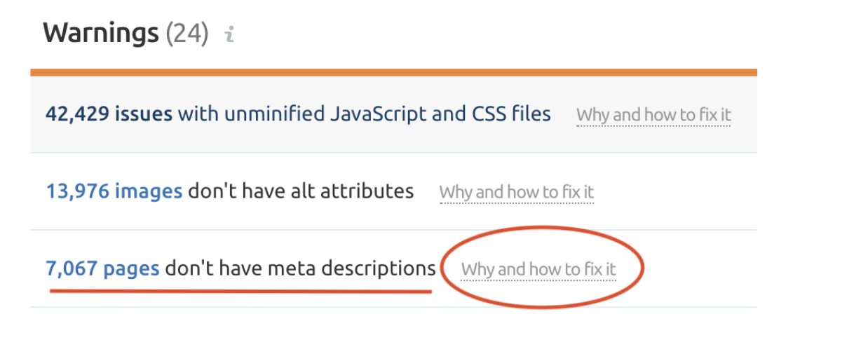Open the 42,429 issues link
Screen dimensions: 868x349
point(109,114)
